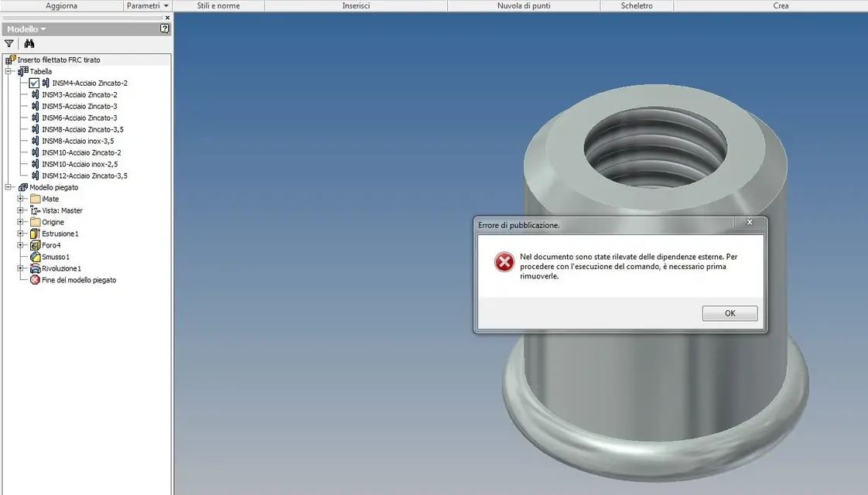This screenshot has height=495, width=868.
Task: Close the Modello browser panel
Action: 167,18
